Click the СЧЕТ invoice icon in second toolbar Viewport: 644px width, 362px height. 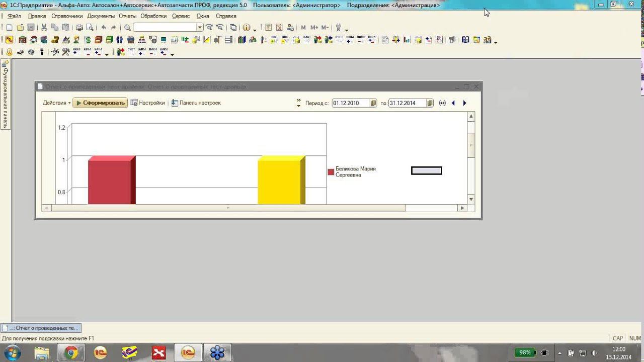pyautogui.click(x=339, y=40)
